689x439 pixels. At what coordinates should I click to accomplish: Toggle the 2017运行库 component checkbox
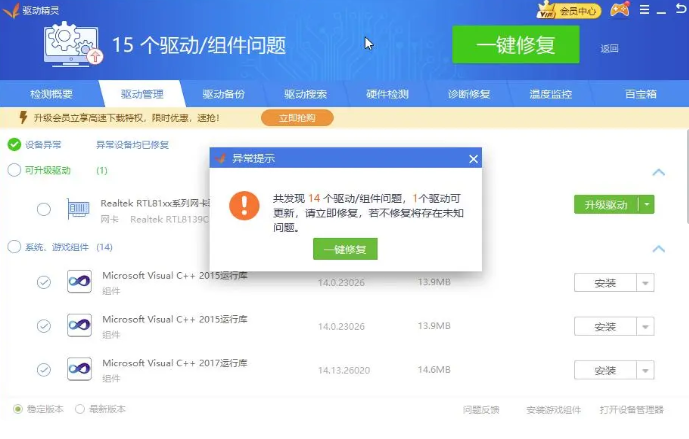(x=44, y=370)
